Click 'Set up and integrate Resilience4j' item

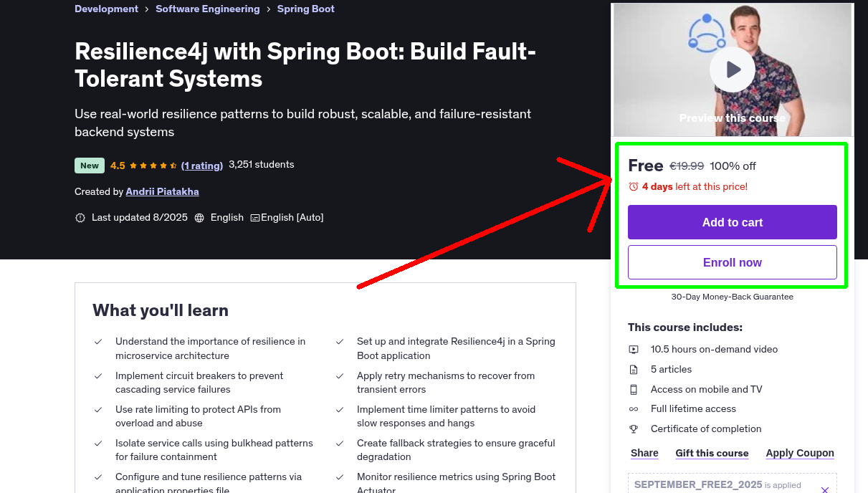456,348
